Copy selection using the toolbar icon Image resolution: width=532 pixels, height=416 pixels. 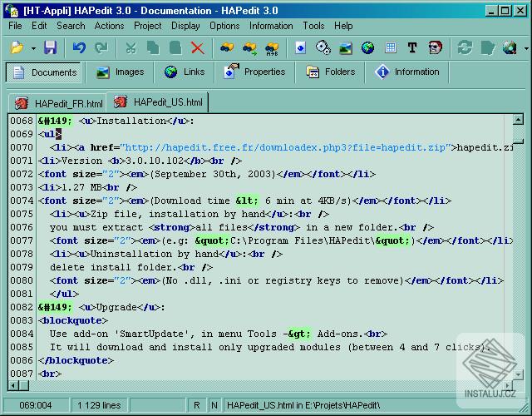[153, 48]
